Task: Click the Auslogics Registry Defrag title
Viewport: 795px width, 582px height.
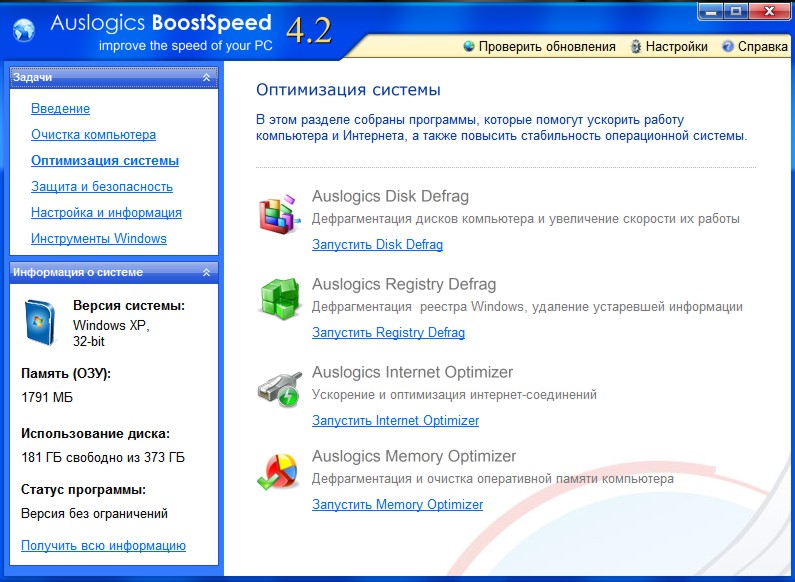Action: 404,284
